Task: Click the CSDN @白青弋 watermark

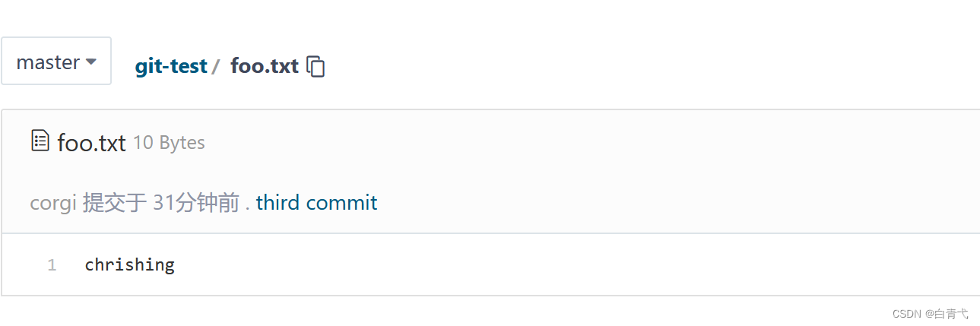Action: tap(931, 313)
